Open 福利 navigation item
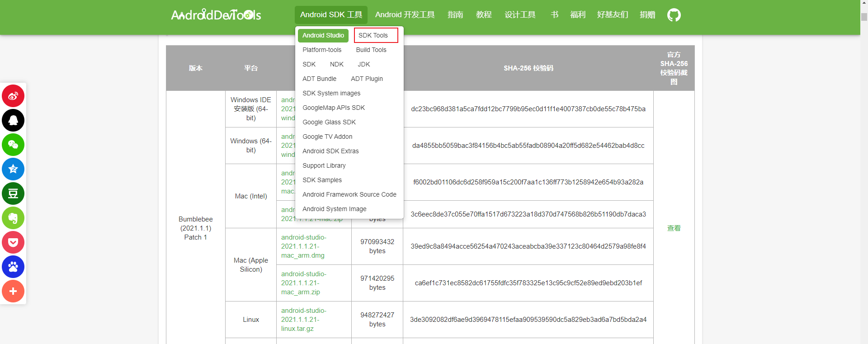 (x=578, y=15)
